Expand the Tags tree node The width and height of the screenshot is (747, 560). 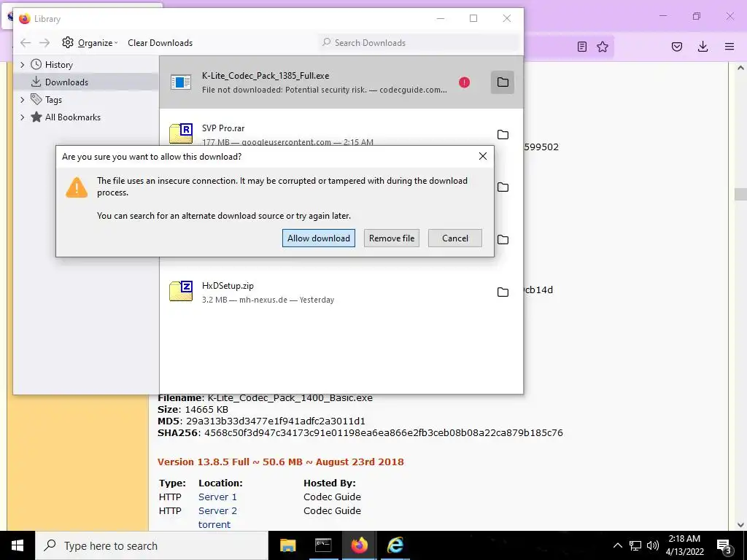(22, 99)
